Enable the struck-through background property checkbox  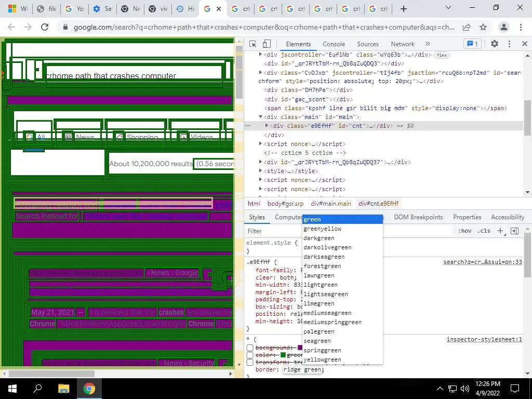[x=250, y=348]
